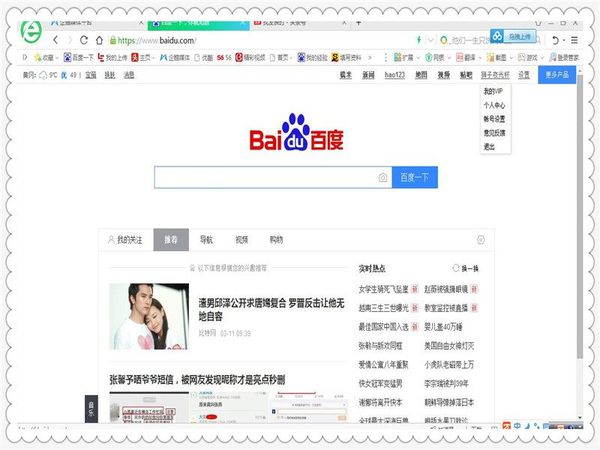Click the green browser logo icon
Viewport: 600px width, 450px height.
click(x=30, y=32)
